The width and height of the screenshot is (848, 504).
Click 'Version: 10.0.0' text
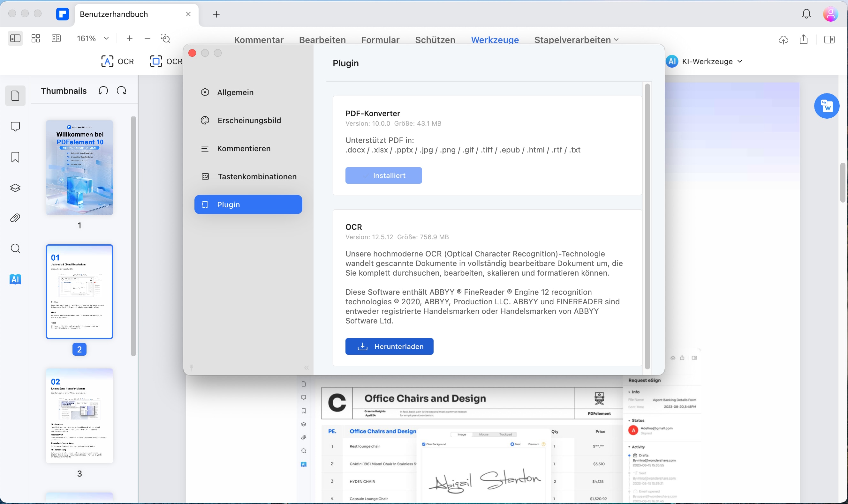point(368,124)
